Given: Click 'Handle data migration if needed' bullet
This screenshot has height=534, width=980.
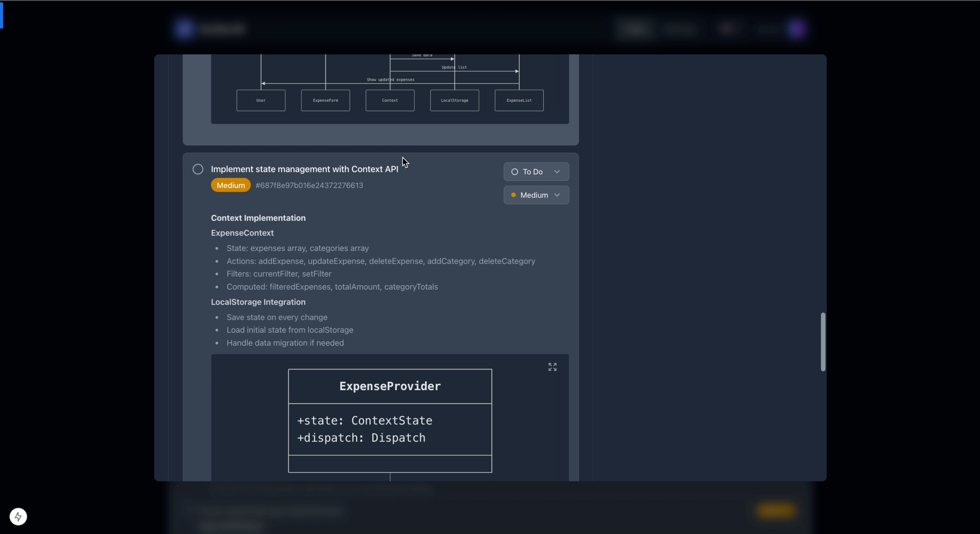Looking at the screenshot, I should click(x=285, y=343).
